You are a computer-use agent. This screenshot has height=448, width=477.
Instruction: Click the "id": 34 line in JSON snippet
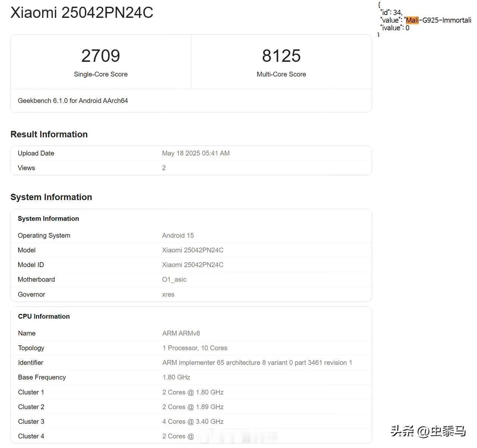391,12
